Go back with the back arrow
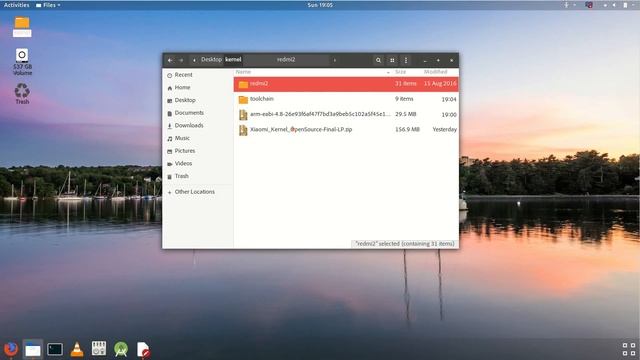 (170, 60)
